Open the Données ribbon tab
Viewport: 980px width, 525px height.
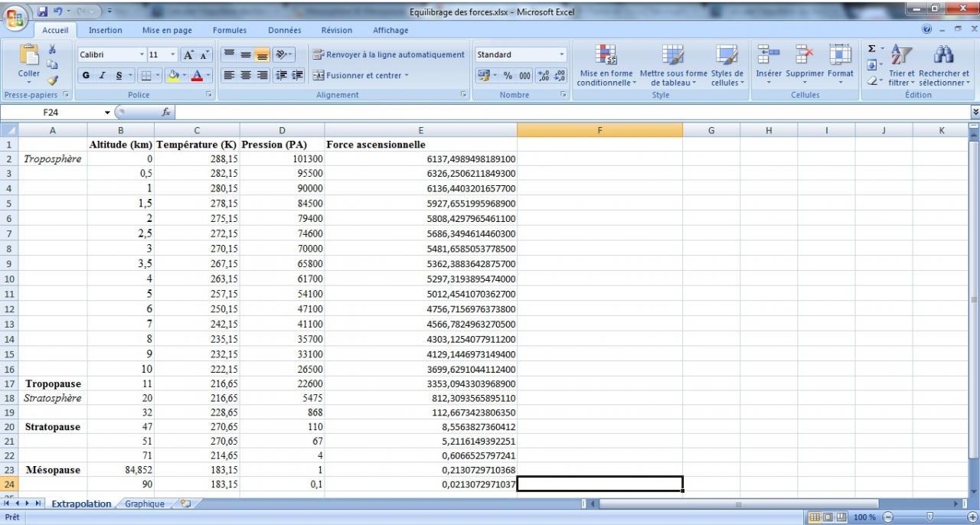[x=285, y=31]
